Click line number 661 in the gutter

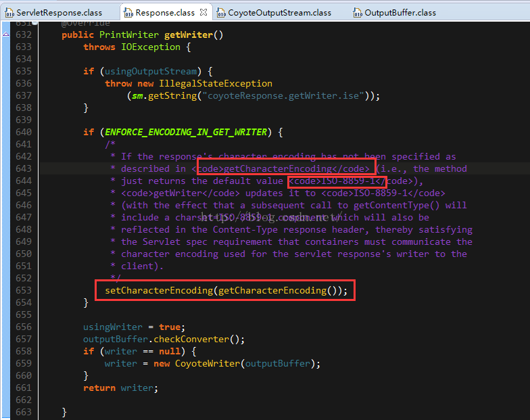tap(24, 388)
